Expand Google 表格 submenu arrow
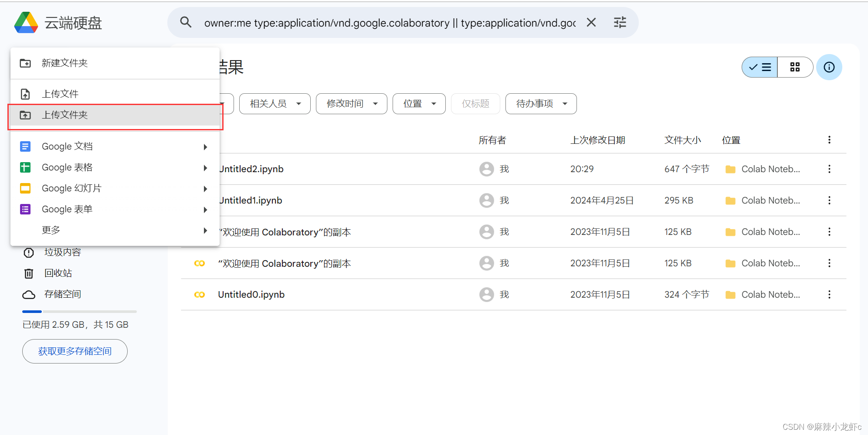 point(205,168)
